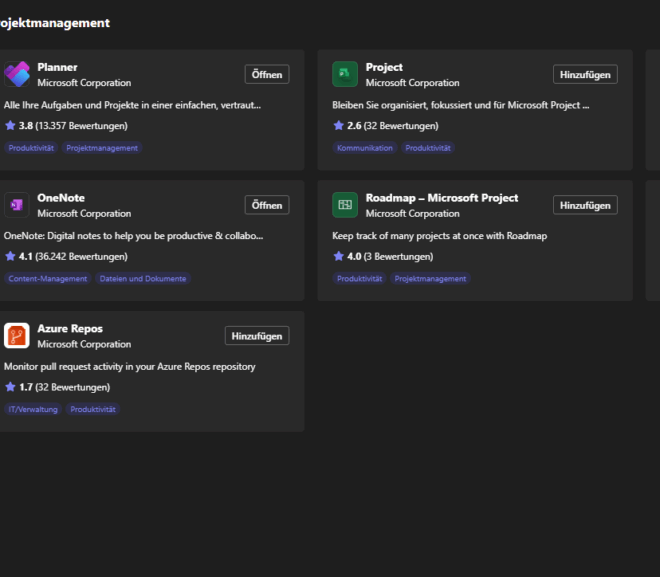Click the star icon beside Roadmap's 4.0 rating

(x=338, y=256)
